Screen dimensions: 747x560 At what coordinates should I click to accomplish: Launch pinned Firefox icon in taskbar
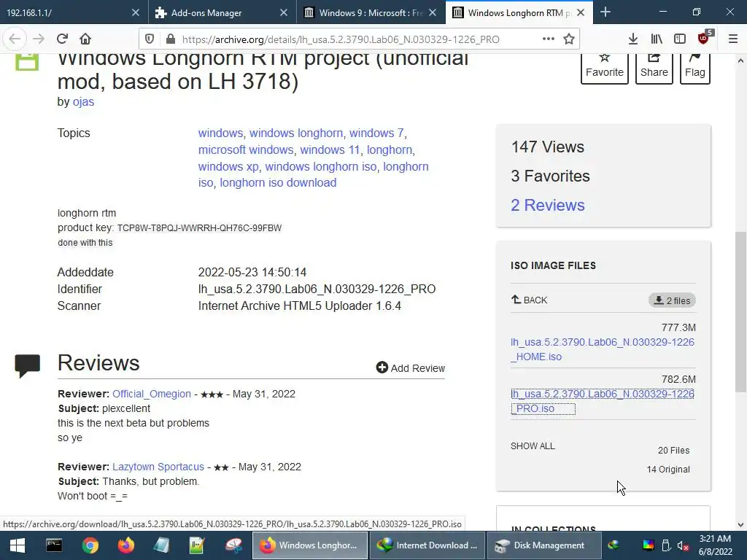pos(125,545)
